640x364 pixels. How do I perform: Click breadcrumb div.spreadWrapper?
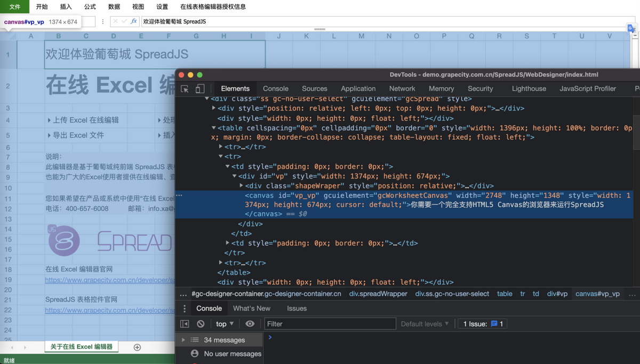(378, 294)
